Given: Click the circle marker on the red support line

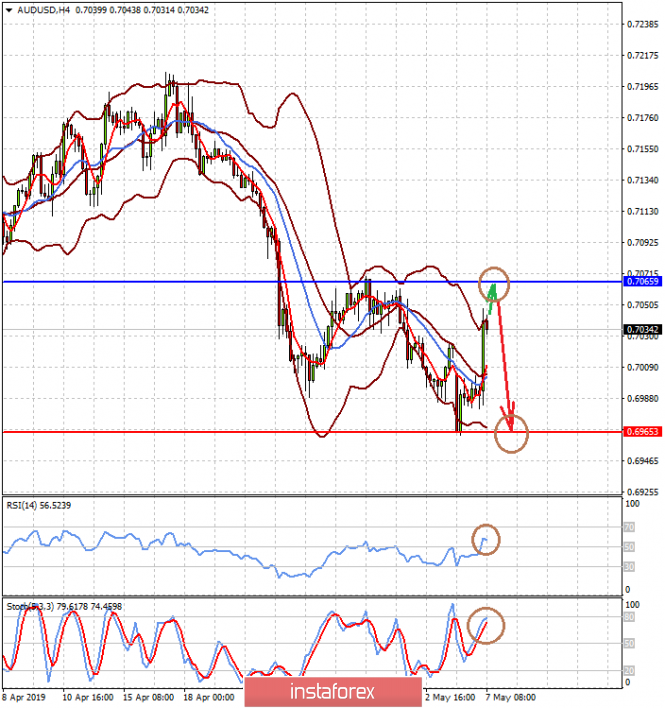Looking at the screenshot, I should 511,435.
